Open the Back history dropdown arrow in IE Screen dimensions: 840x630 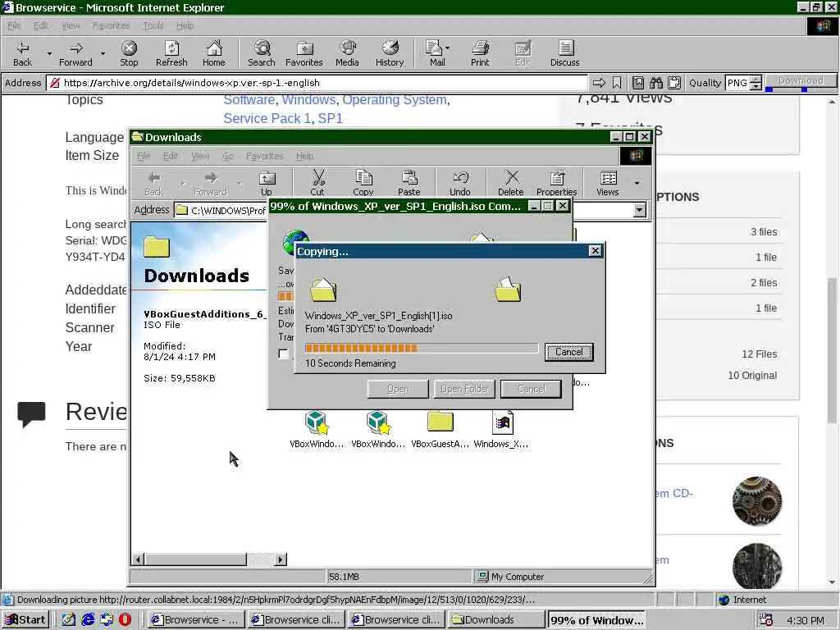(x=49, y=53)
